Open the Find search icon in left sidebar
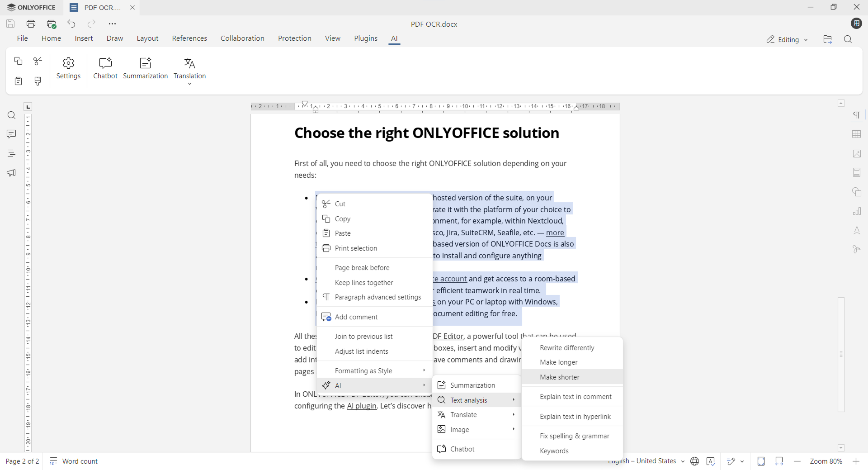Image resolution: width=868 pixels, height=470 pixels. click(x=11, y=115)
